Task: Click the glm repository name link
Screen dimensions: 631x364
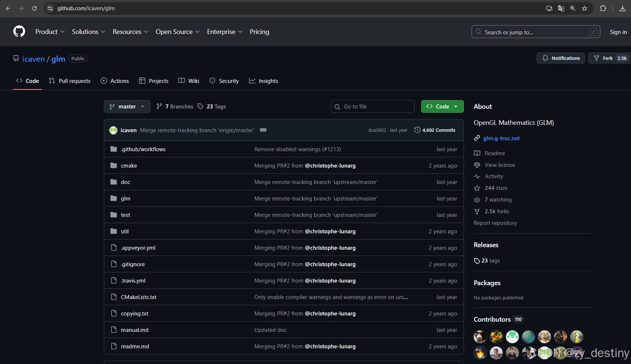Action: [x=58, y=59]
